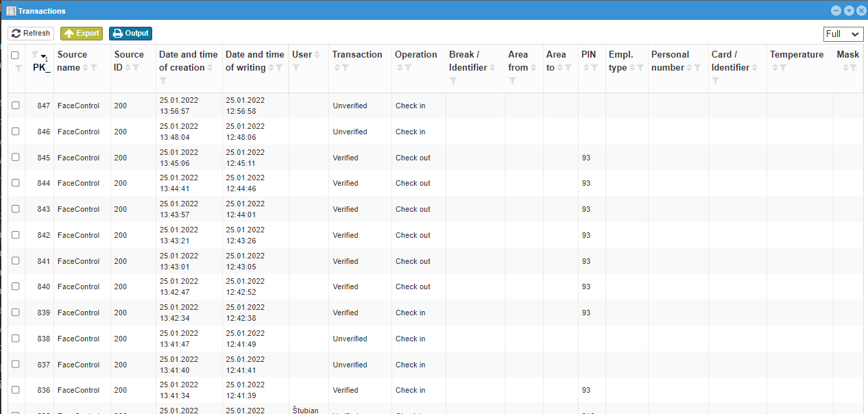Open the filter for Transaction column
Viewport: 868px width, 414px height.
coord(346,68)
